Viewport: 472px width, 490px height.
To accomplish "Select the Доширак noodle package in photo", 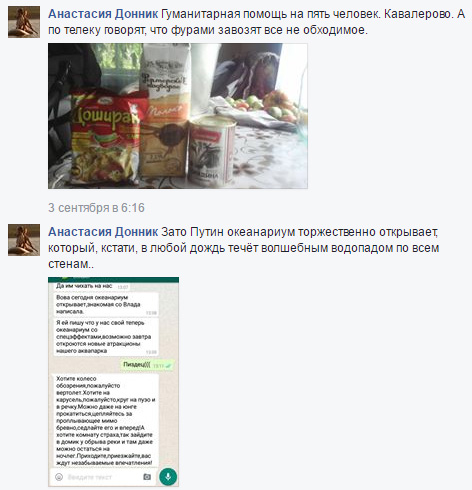I will pos(106,137).
